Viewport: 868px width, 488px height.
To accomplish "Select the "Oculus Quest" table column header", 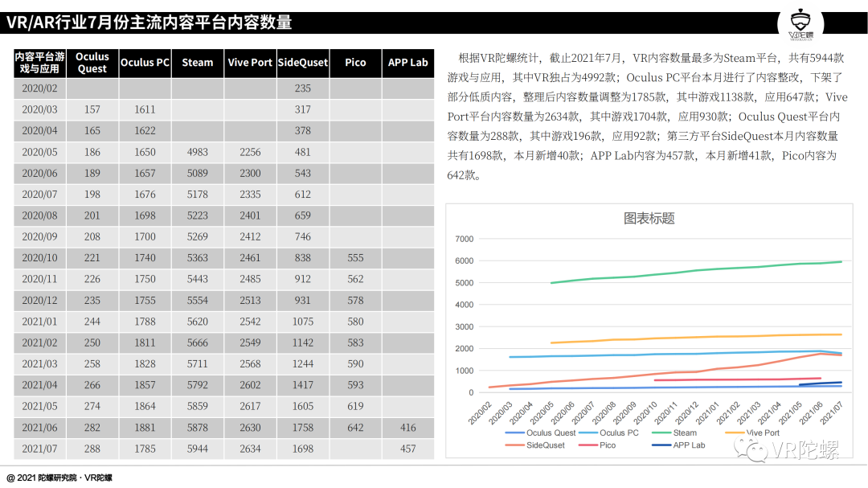I will (92, 63).
